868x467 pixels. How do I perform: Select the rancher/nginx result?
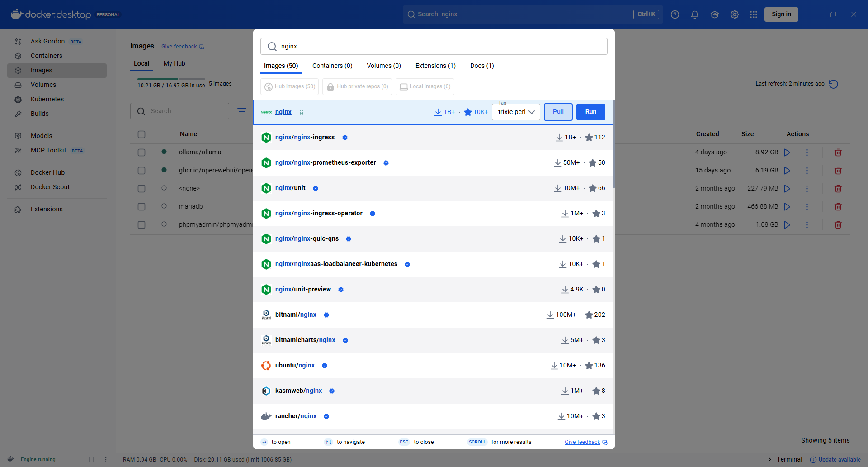pyautogui.click(x=433, y=416)
